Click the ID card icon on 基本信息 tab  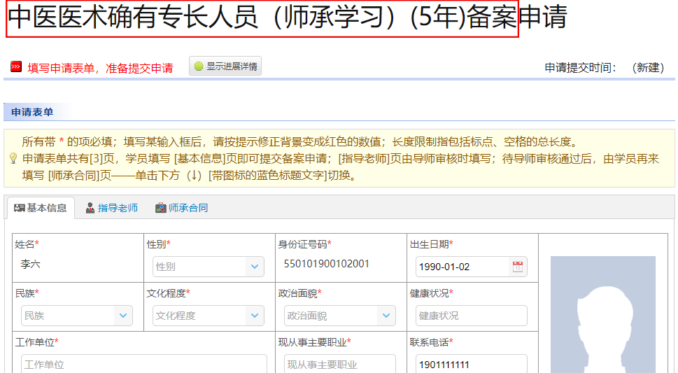19,208
